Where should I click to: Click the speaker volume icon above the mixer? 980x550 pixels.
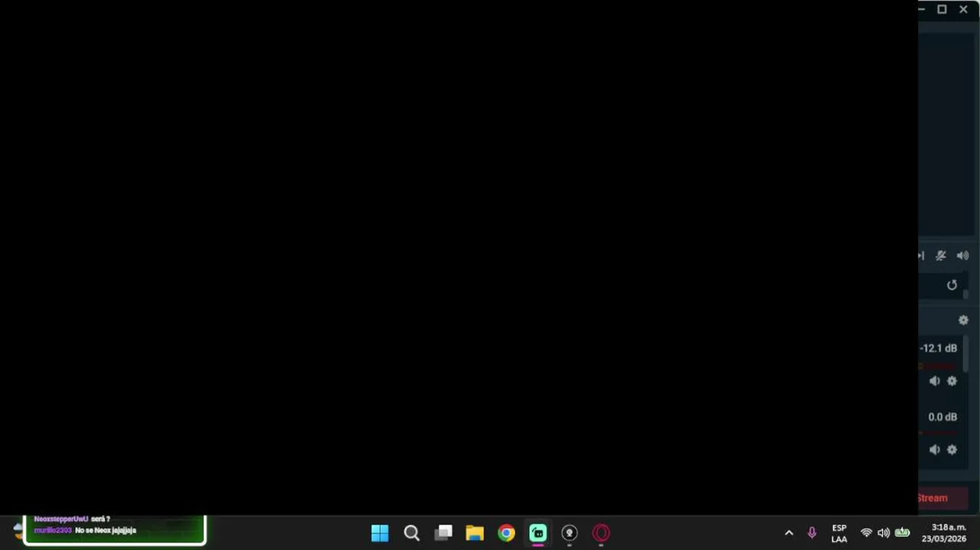[962, 256]
